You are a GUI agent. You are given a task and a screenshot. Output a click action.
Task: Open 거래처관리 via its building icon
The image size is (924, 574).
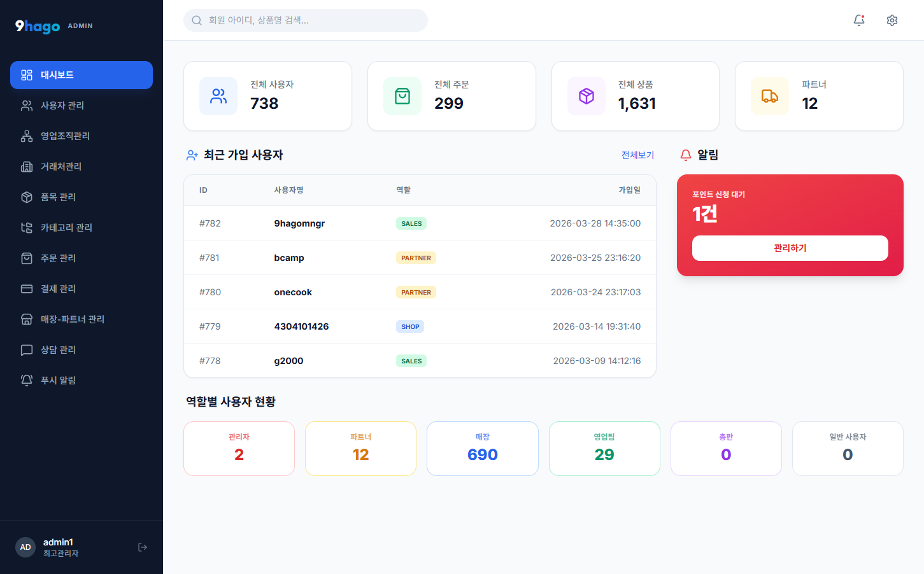(x=26, y=167)
